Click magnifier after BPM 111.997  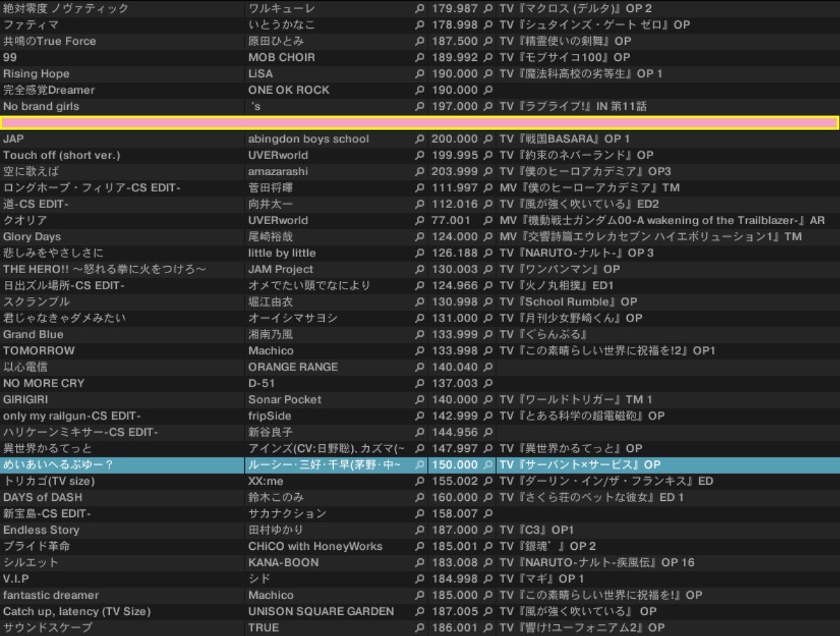tap(489, 188)
